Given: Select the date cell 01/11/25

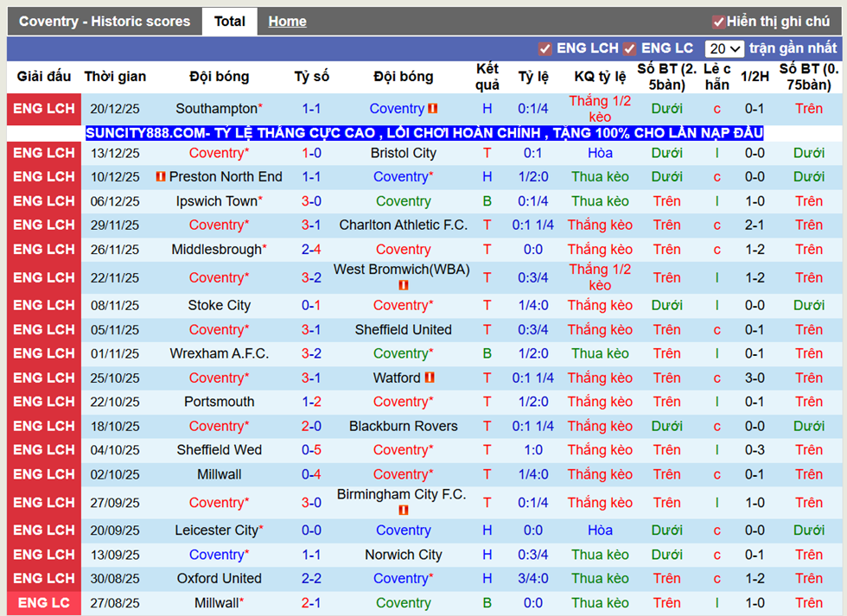Looking at the screenshot, I should (115, 353).
